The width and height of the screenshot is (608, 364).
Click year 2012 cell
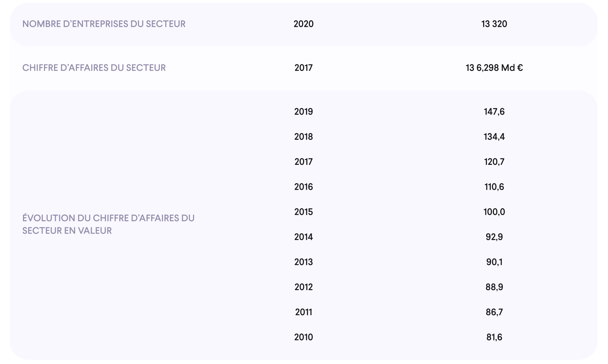[304, 287]
